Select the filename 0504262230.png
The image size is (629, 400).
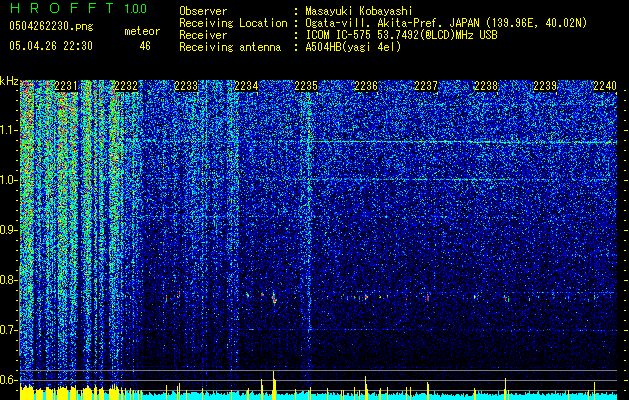(x=51, y=26)
